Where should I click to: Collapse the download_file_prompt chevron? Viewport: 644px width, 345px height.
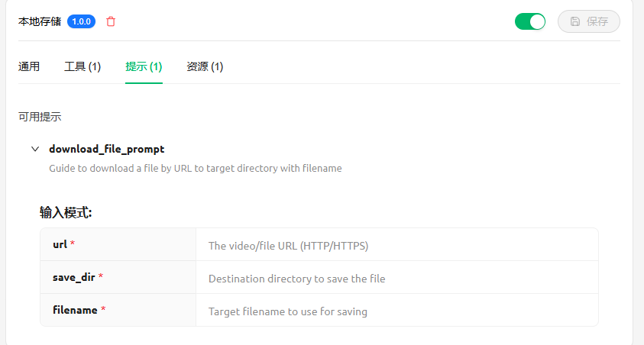35,149
